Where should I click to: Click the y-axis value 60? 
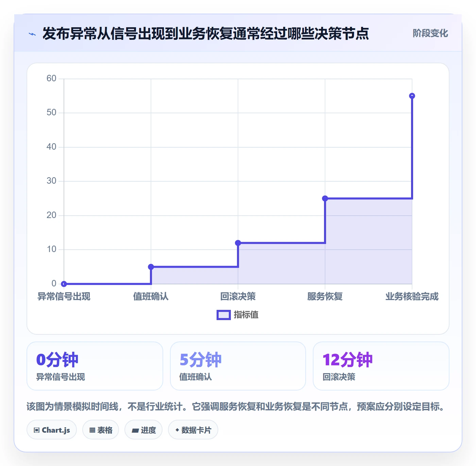tap(51, 79)
